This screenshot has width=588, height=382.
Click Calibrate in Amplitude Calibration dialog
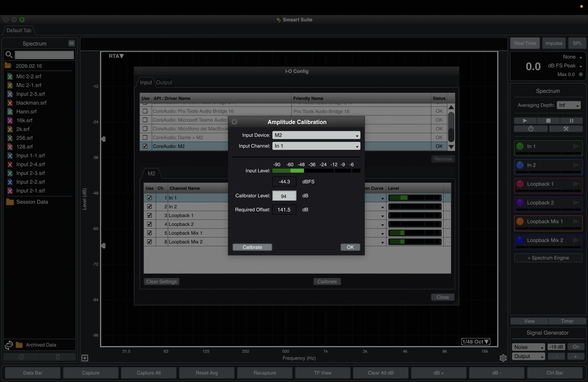coord(252,247)
